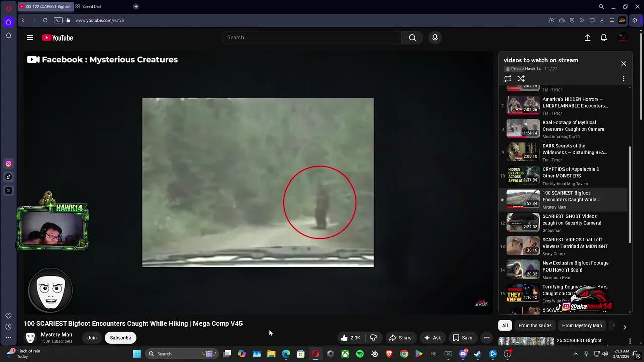
Task: Select 'From the series' filter chip
Action: pyautogui.click(x=535, y=325)
